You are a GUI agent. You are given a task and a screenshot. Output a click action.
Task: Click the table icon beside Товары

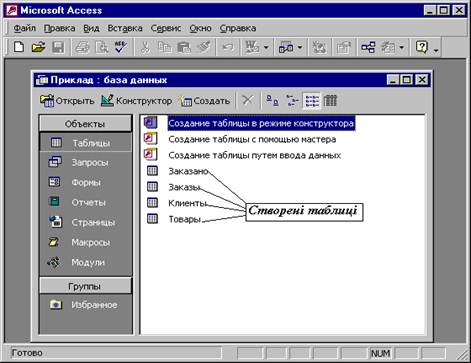pos(152,219)
